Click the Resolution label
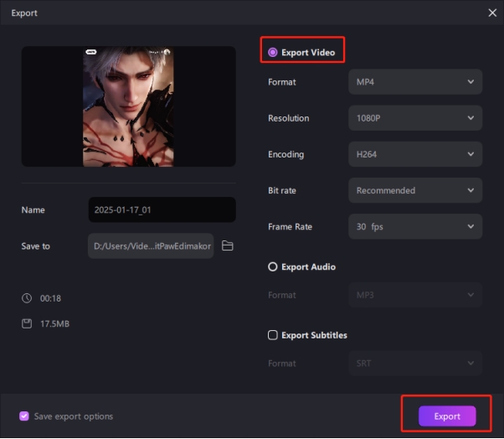504x439 pixels. [x=289, y=118]
